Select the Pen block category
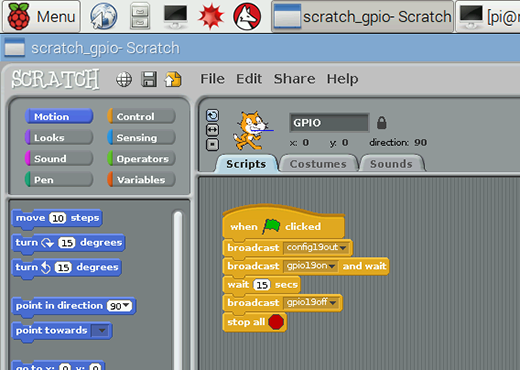 tap(59, 179)
